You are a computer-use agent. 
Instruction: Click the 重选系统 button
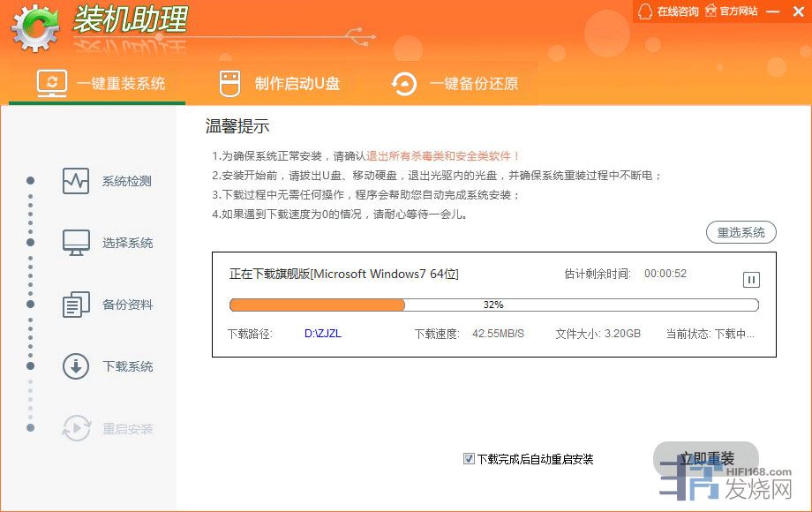click(741, 233)
